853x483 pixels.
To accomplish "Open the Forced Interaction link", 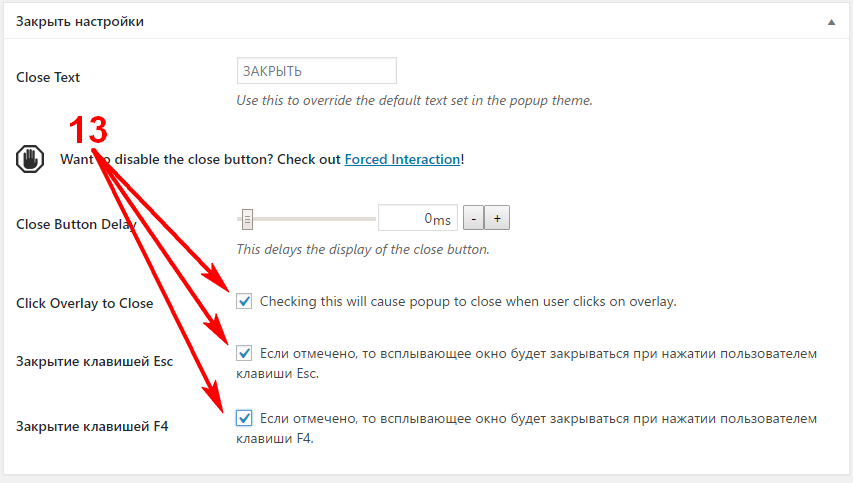I will (403, 159).
